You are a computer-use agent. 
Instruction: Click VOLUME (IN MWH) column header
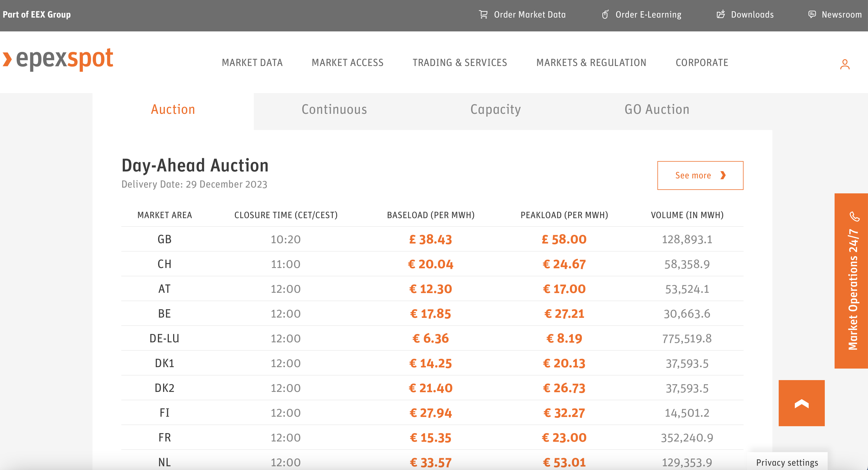[x=687, y=215]
